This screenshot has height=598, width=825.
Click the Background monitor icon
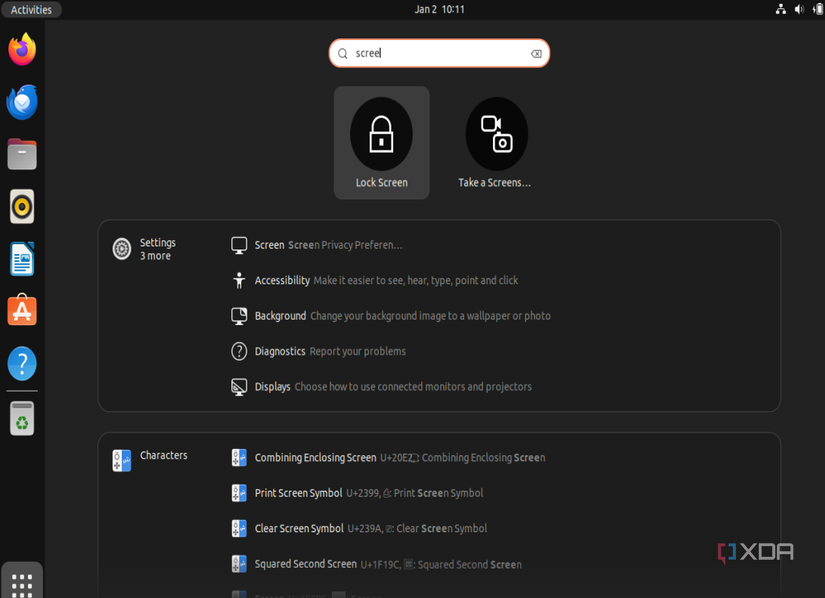coord(239,316)
